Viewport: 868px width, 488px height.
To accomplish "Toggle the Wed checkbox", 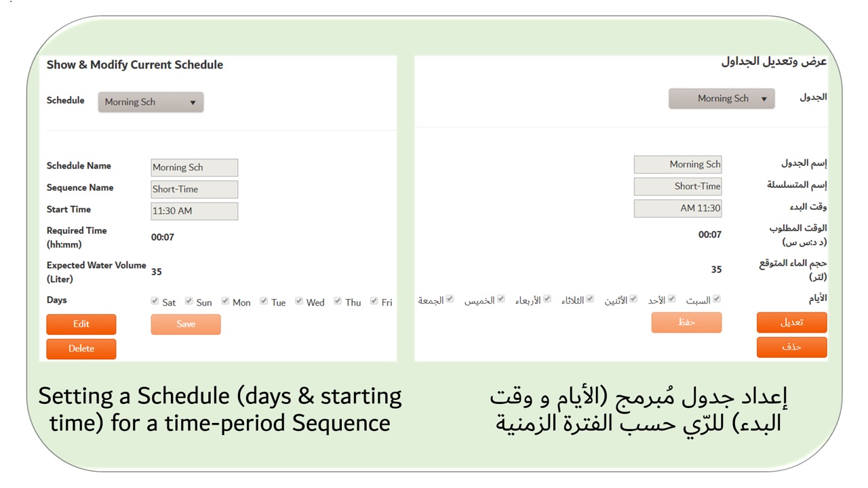I will tap(299, 301).
